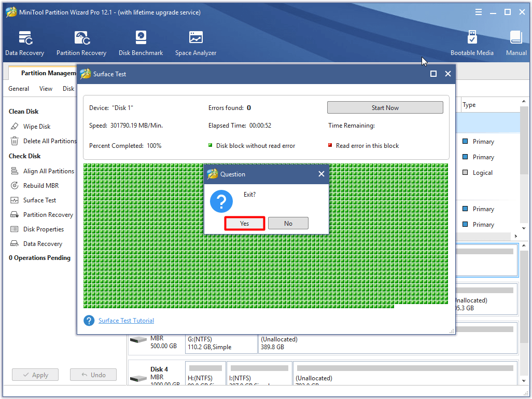Click No in the Question dialog
Image resolution: width=532 pixels, height=399 pixels.
click(288, 224)
